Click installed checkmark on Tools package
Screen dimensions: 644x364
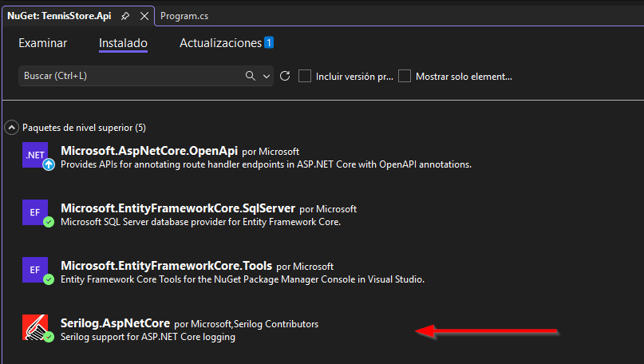coord(49,279)
